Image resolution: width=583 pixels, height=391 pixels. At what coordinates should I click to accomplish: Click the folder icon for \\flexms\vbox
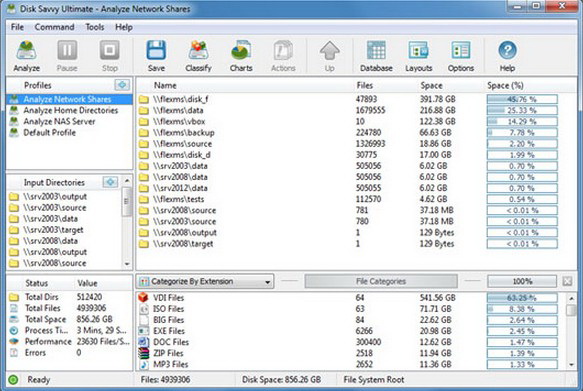tap(144, 122)
